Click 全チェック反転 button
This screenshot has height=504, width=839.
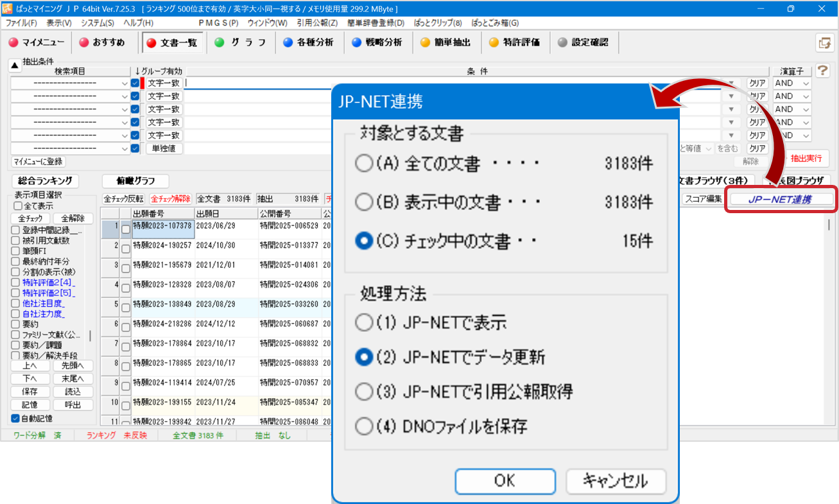124,199
